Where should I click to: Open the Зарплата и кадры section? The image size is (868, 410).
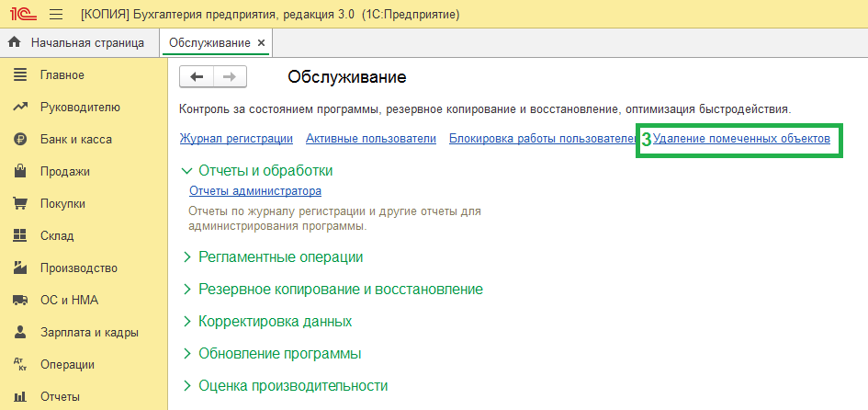pos(89,333)
